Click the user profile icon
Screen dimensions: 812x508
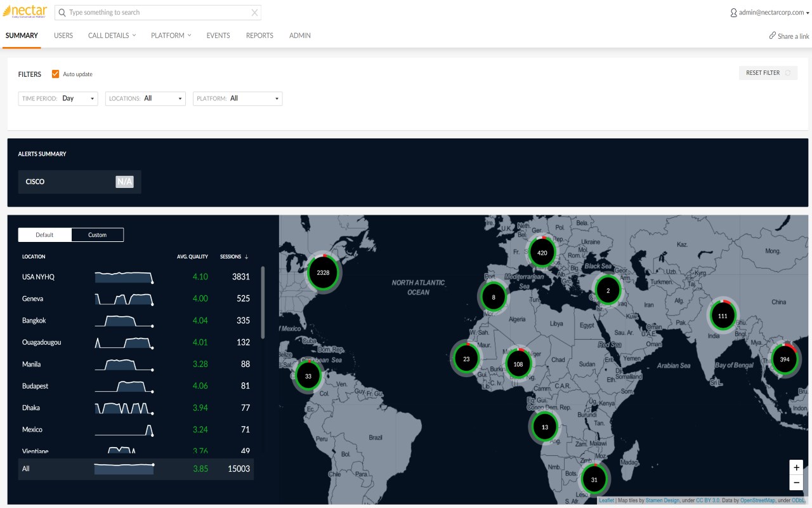click(x=734, y=13)
